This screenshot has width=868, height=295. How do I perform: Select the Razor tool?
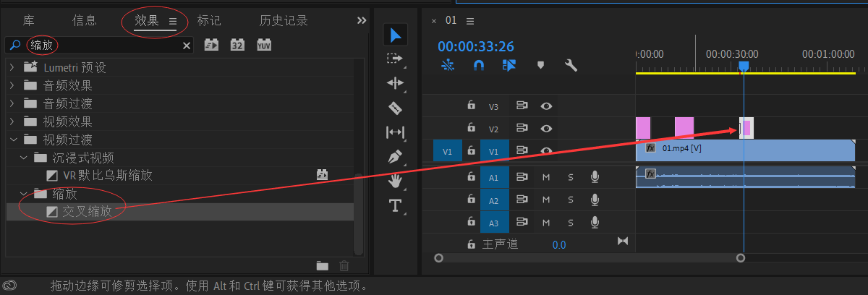395,108
